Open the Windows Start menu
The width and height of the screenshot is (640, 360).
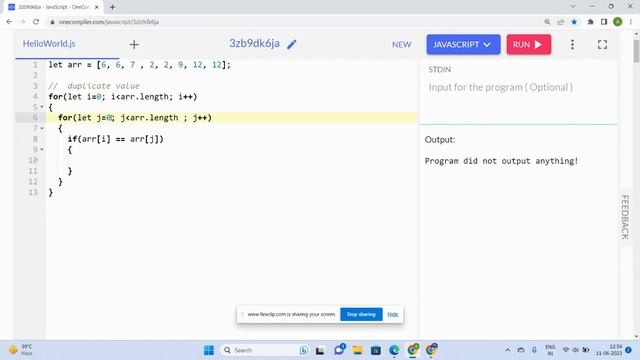209,350
